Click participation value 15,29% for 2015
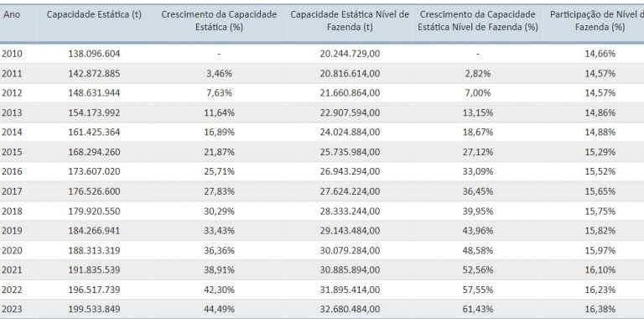644x319 pixels. (600, 152)
